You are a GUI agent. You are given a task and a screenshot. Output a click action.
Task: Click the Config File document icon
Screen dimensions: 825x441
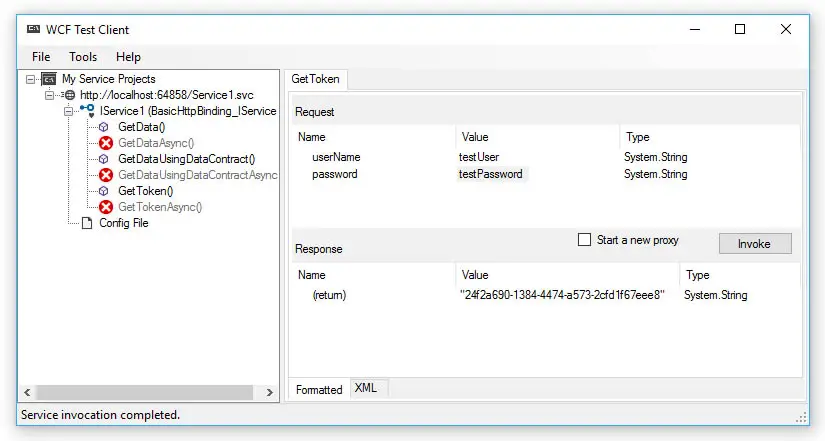point(87,223)
